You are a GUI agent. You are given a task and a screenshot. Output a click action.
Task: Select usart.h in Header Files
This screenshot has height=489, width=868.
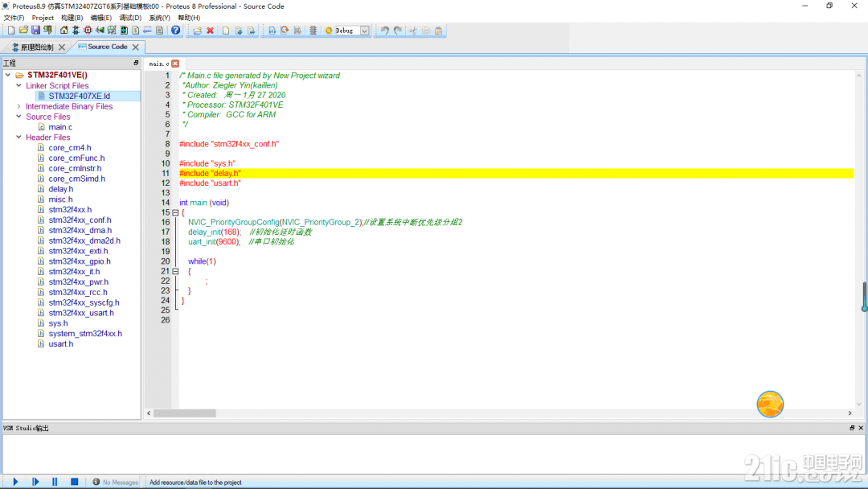pos(60,343)
